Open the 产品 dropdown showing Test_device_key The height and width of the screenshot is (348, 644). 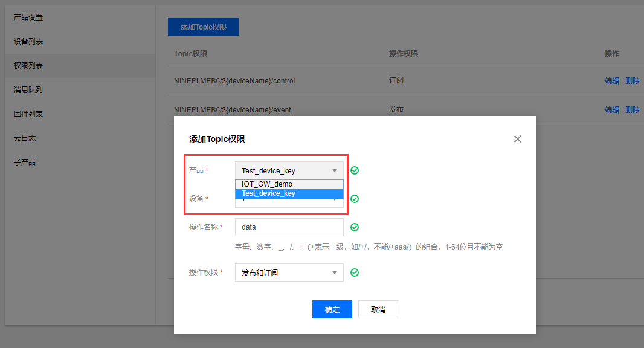(x=289, y=170)
